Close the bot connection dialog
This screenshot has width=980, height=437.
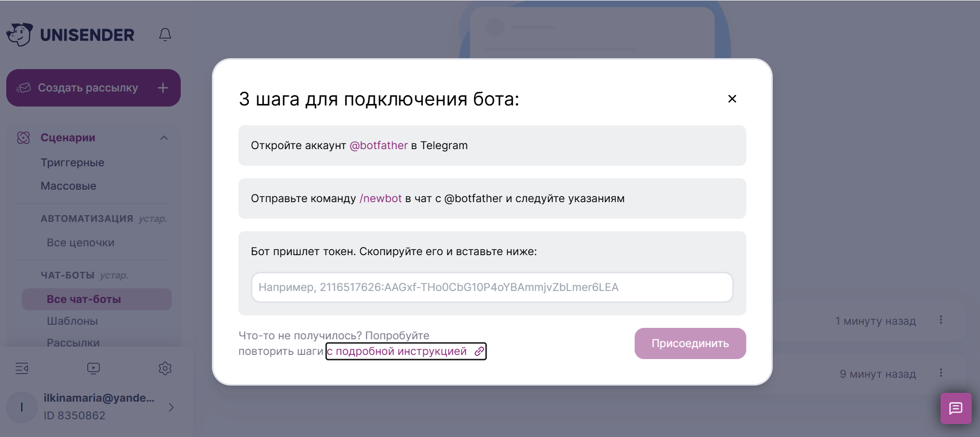(x=732, y=99)
